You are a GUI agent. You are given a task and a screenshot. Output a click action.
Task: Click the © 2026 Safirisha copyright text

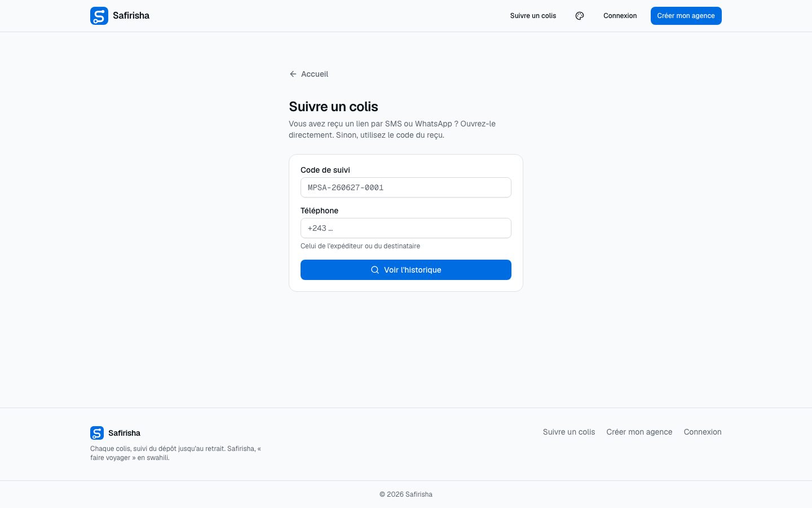coord(406,494)
